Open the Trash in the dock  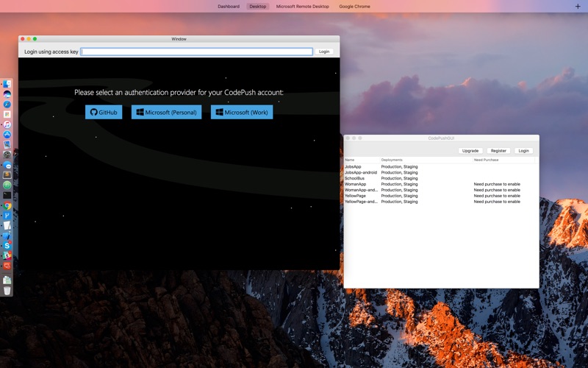tap(7, 291)
